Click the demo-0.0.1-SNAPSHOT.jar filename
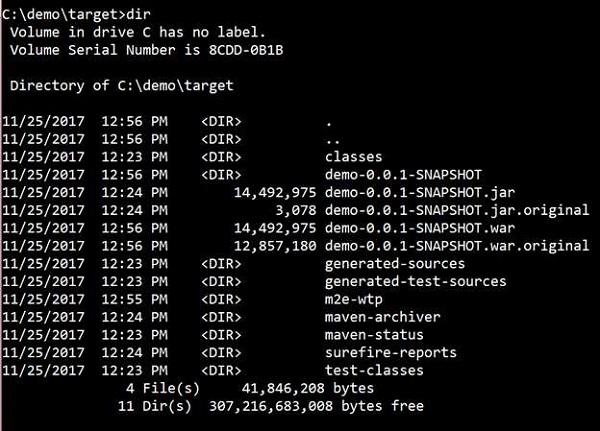 [x=420, y=193]
